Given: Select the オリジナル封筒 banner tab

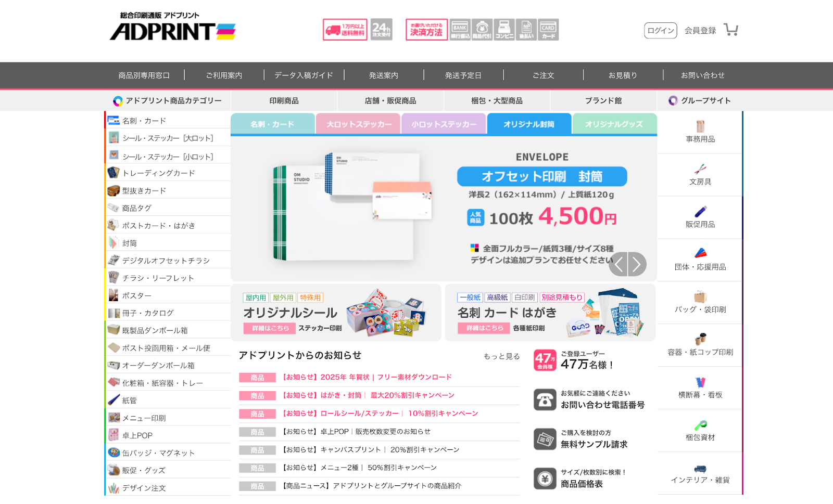Looking at the screenshot, I should 529,124.
